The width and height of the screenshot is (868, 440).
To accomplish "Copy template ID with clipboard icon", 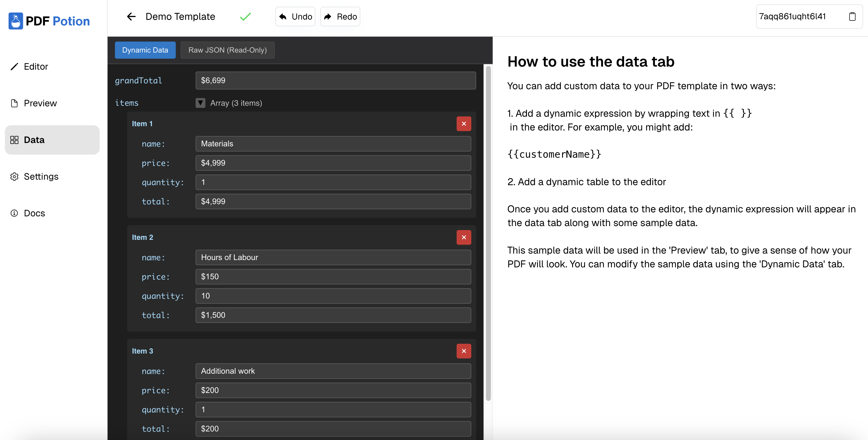I will tap(852, 16).
